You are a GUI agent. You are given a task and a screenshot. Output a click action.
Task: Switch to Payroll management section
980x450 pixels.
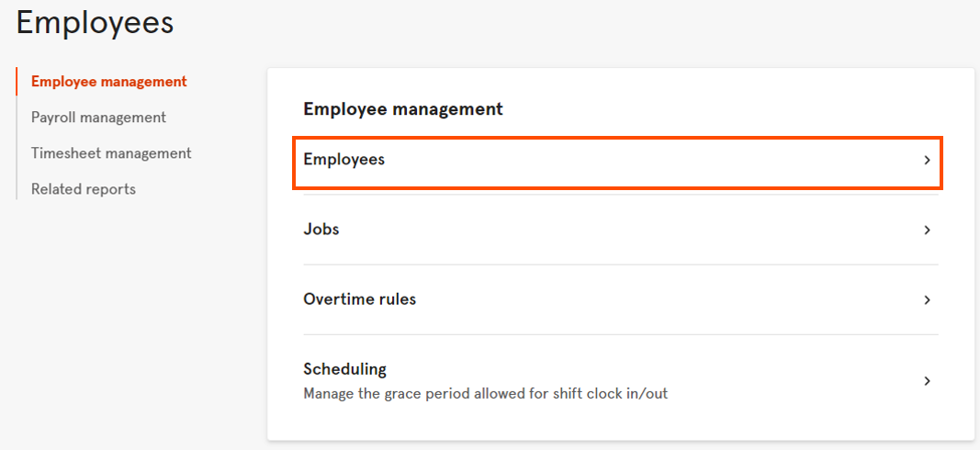coord(98,118)
